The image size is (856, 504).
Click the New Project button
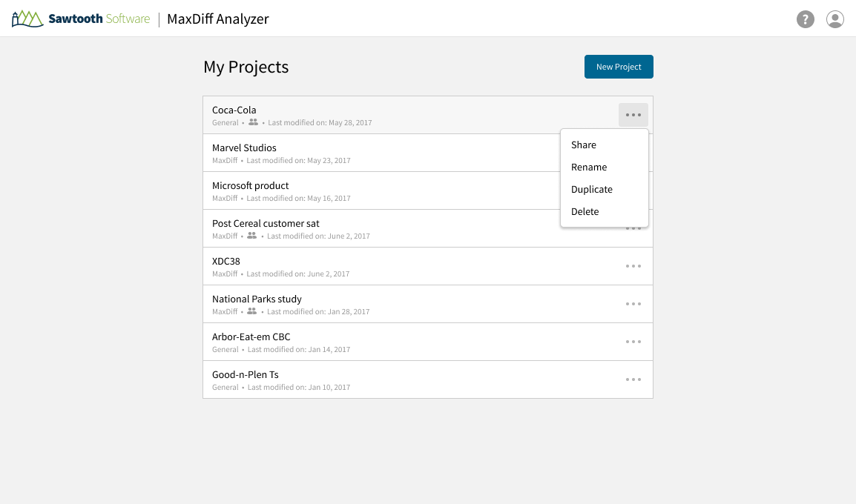[619, 67]
